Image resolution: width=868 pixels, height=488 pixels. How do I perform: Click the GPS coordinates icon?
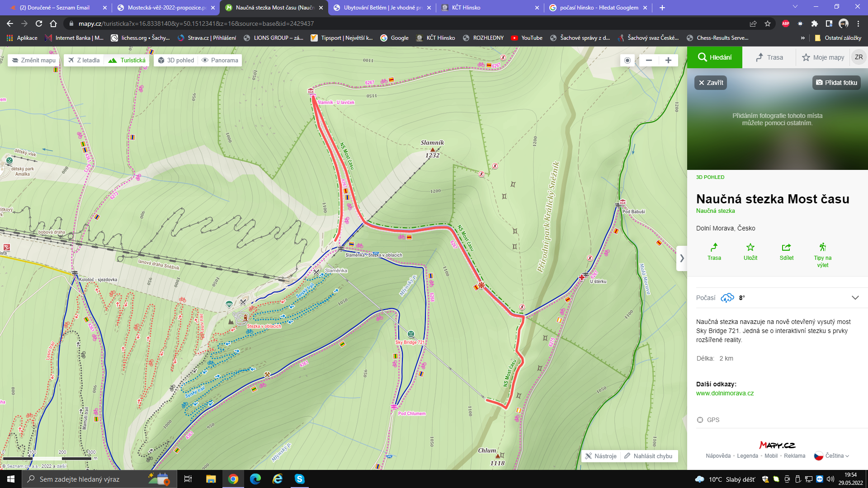[x=700, y=420]
